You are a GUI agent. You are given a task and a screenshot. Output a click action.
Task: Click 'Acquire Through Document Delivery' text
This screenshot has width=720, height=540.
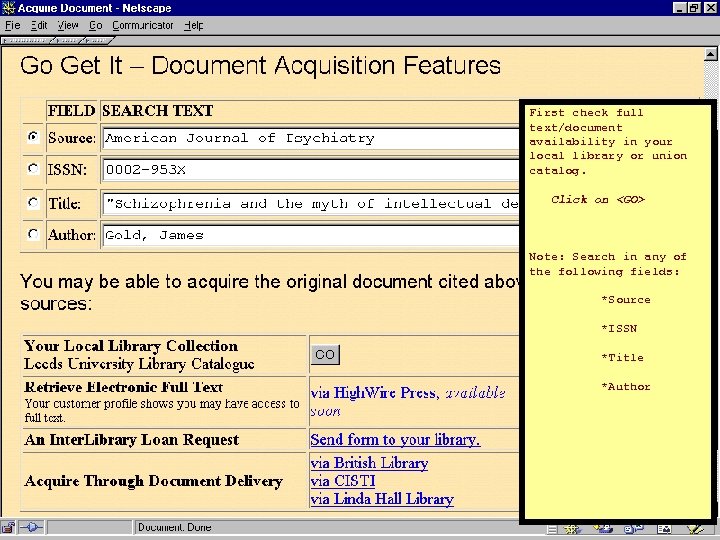pos(153,481)
